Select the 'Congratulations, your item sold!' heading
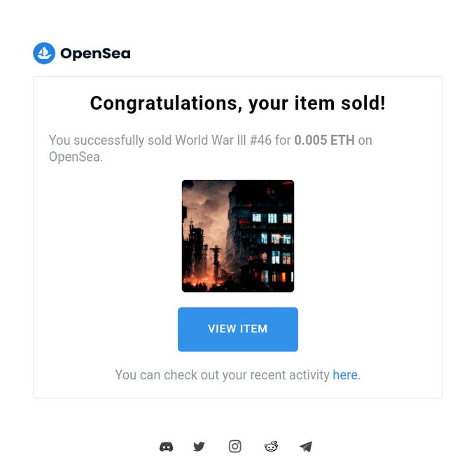 pos(238,103)
